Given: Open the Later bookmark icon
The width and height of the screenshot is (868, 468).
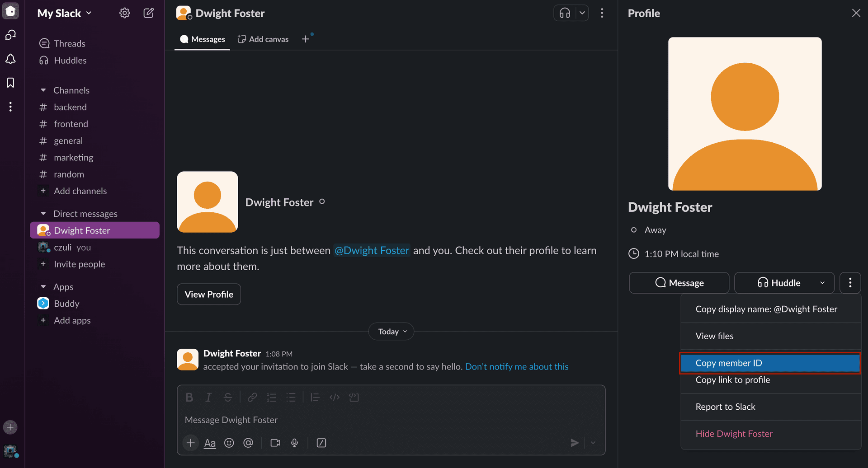Looking at the screenshot, I should [x=10, y=83].
